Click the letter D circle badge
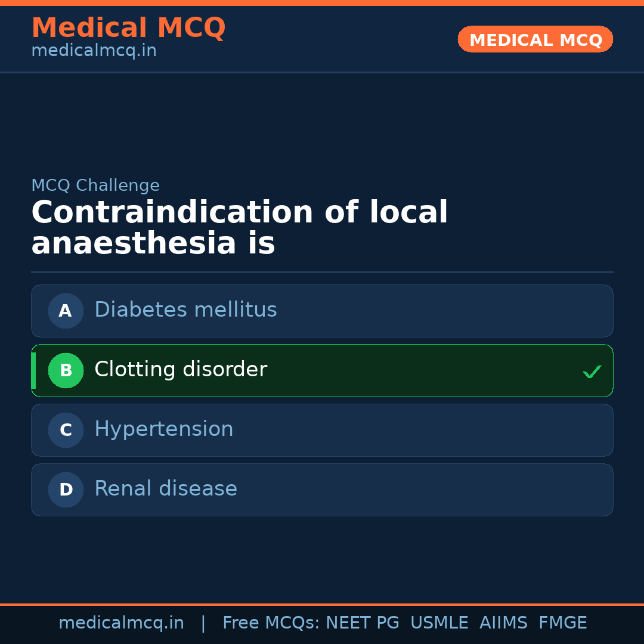 pyautogui.click(x=66, y=490)
